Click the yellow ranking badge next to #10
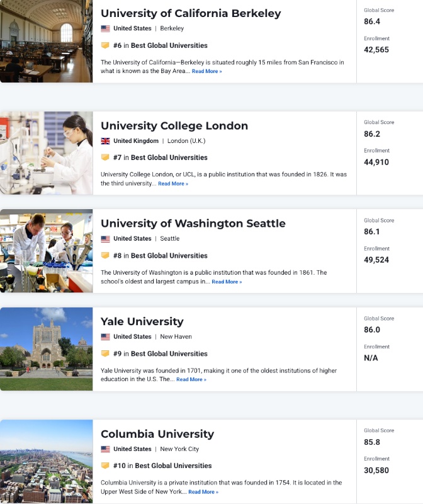The image size is (423, 504). pyautogui.click(x=105, y=466)
